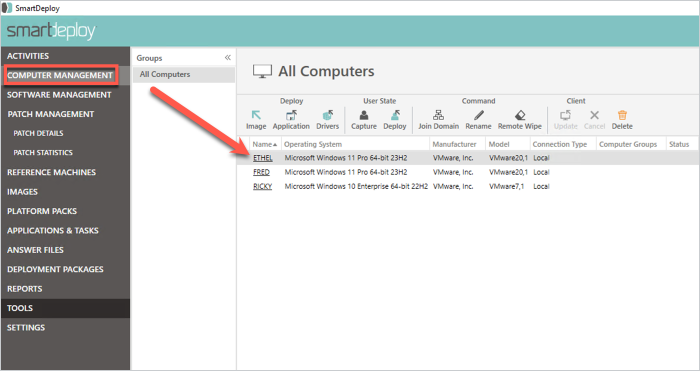
Task: Click the SmartDeploy title bar app icon
Action: coord(7,8)
